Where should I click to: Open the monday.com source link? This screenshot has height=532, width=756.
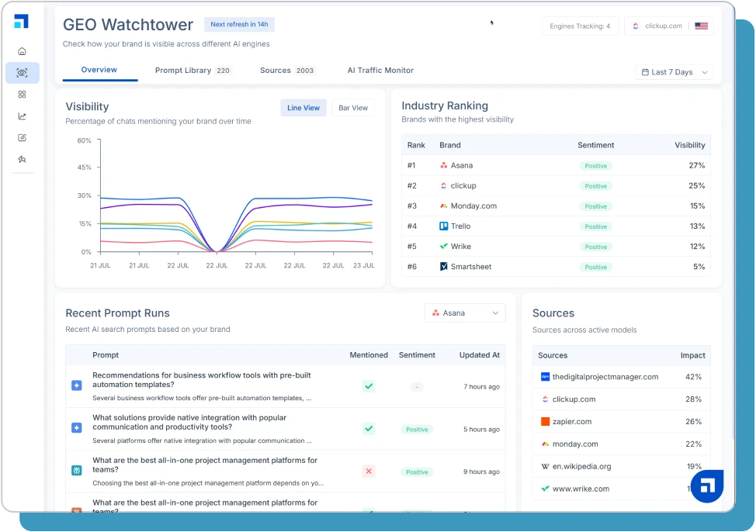point(574,444)
